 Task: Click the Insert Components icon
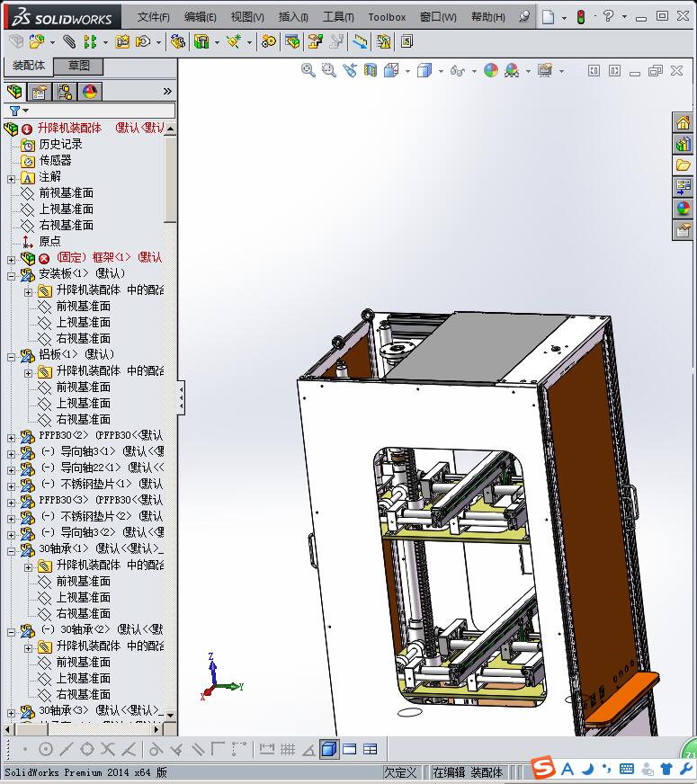click(x=37, y=41)
